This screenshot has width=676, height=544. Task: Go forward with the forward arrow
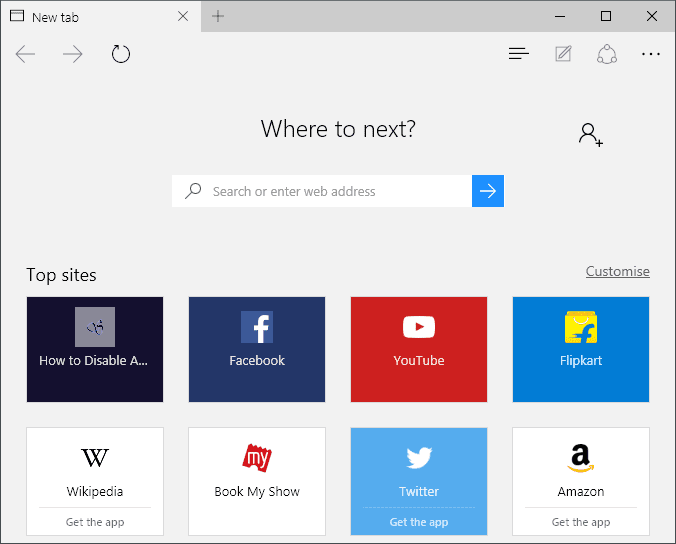coord(72,54)
